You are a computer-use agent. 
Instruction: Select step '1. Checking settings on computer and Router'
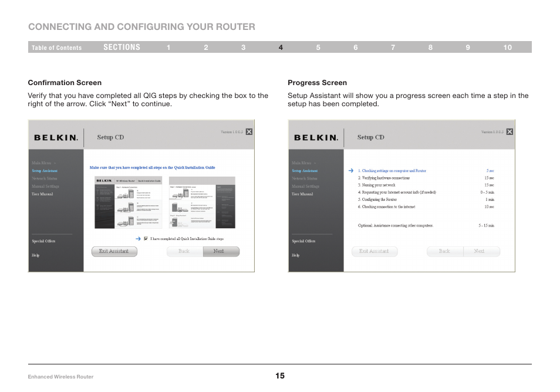tap(392, 171)
